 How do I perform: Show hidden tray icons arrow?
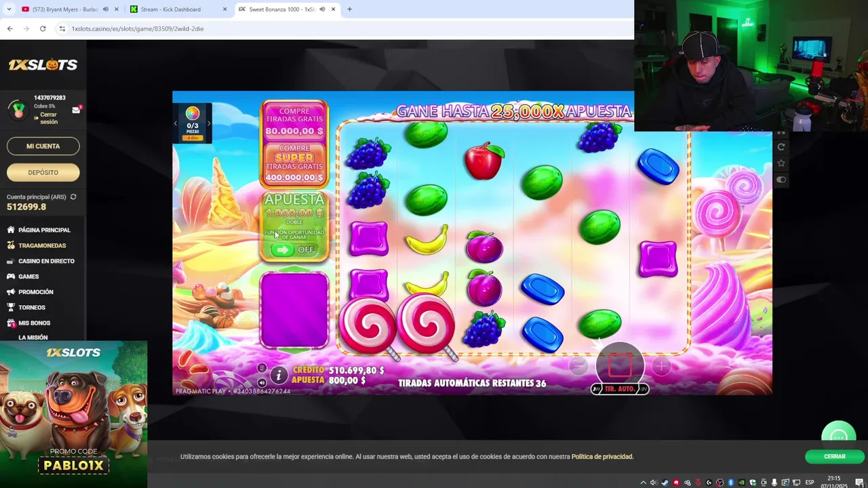pyautogui.click(x=643, y=483)
